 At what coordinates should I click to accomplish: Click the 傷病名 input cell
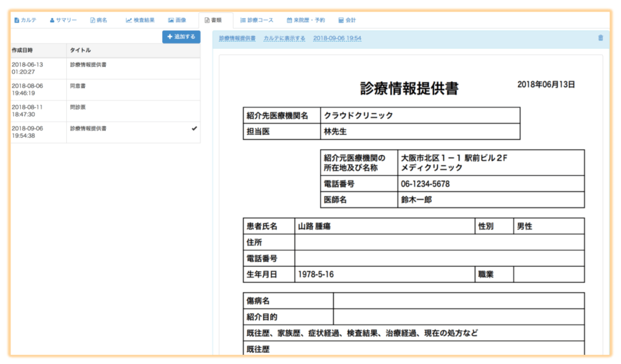coord(458,301)
